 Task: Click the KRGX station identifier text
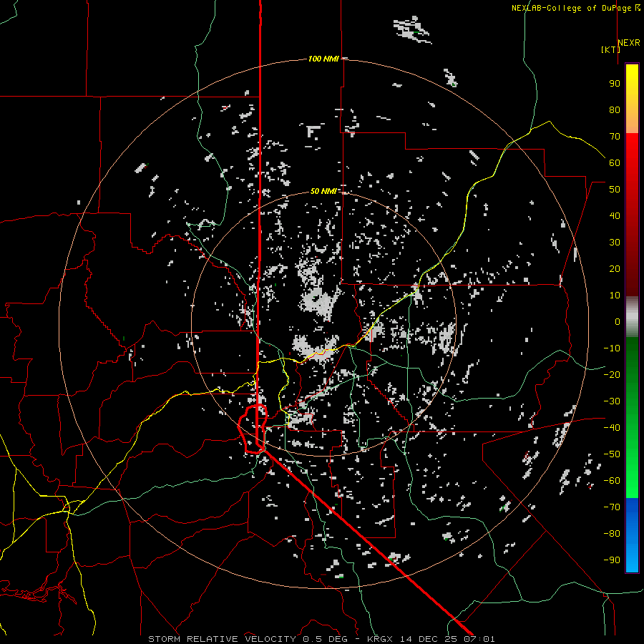point(380,639)
